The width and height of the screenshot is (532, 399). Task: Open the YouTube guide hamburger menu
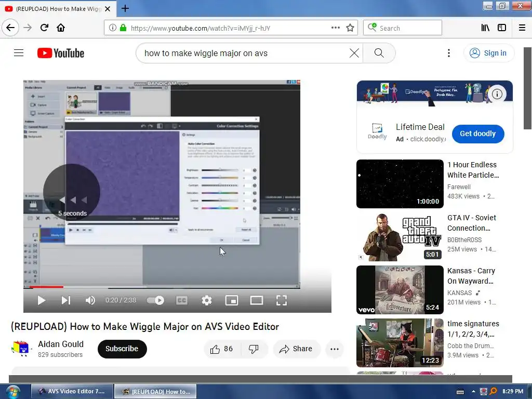pyautogui.click(x=19, y=53)
